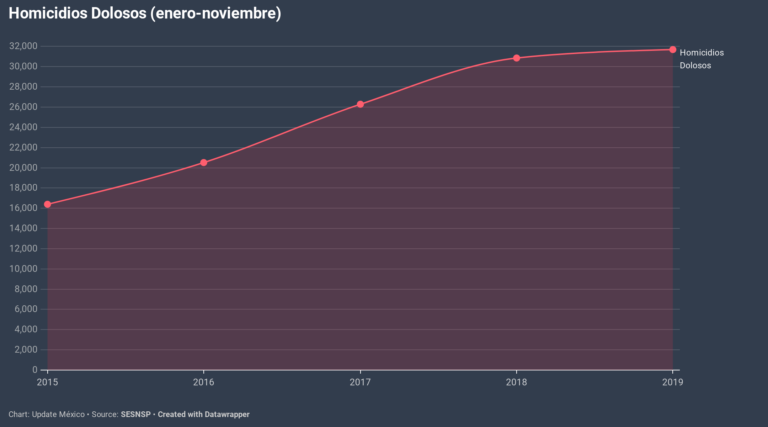The width and height of the screenshot is (768, 427).
Task: Select the 2017 x-axis label
Action: point(360,381)
